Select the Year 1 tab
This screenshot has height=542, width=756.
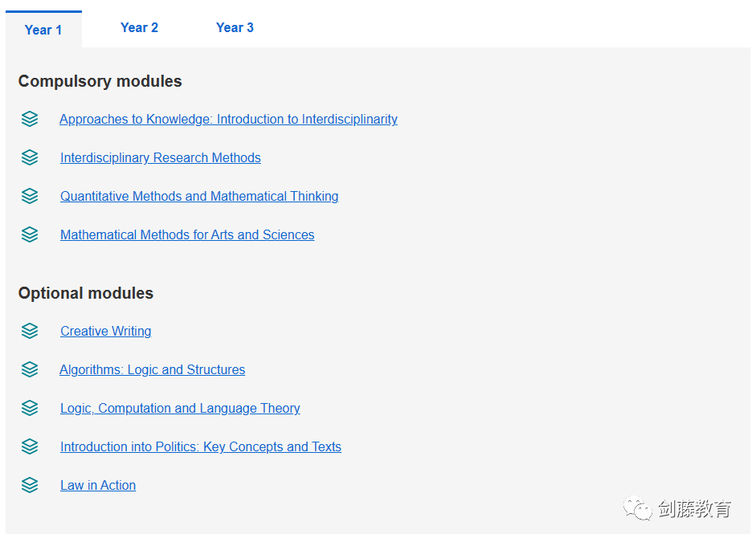(x=43, y=30)
